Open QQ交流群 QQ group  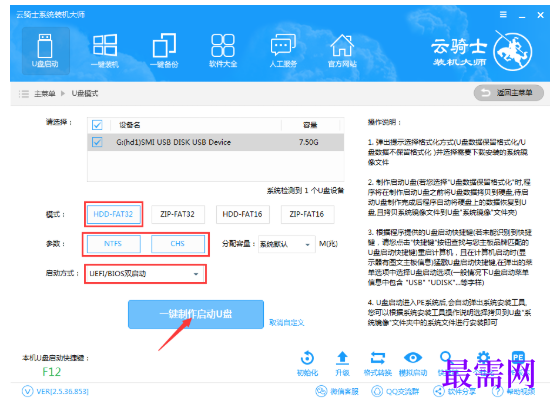[x=395, y=391]
